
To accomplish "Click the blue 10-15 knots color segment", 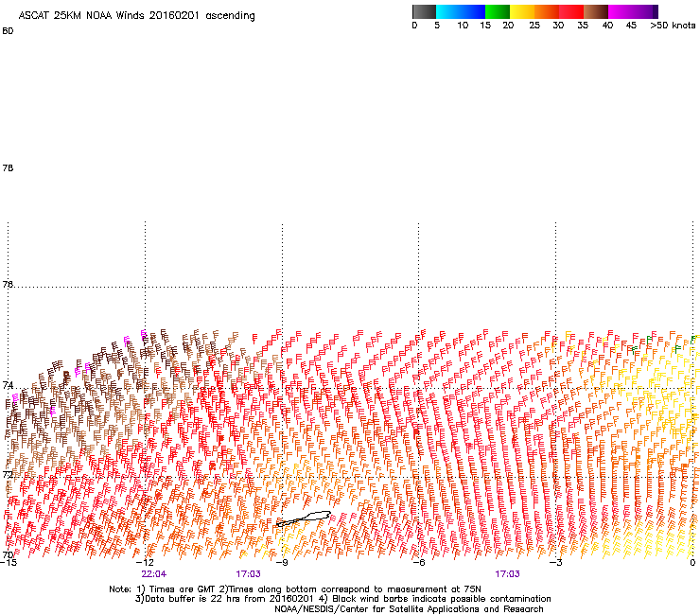I will pos(473,11).
